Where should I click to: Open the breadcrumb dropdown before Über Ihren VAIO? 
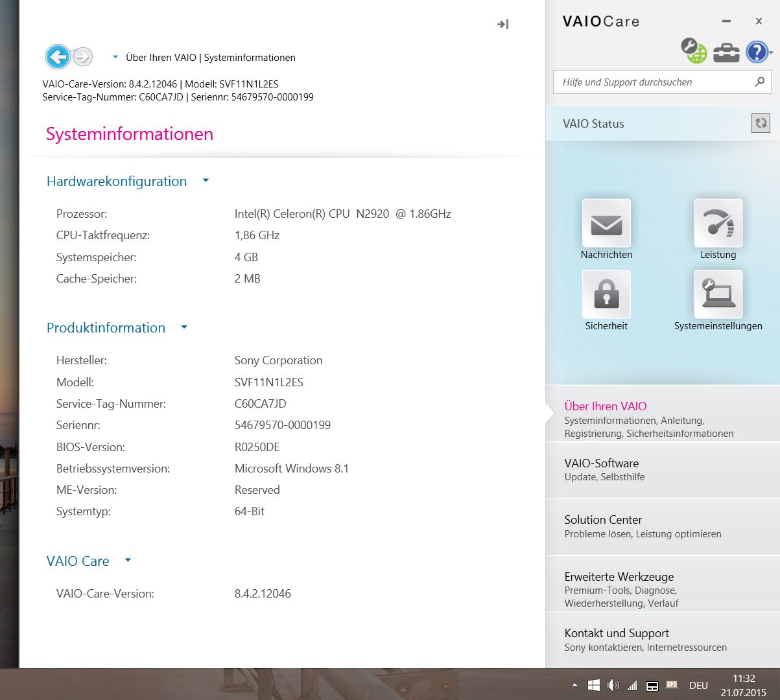click(115, 57)
